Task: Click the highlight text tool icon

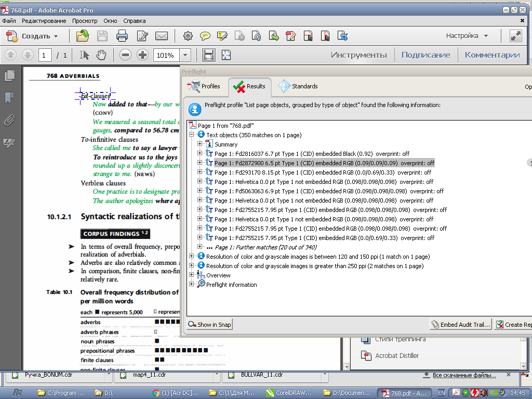Action: (222, 36)
